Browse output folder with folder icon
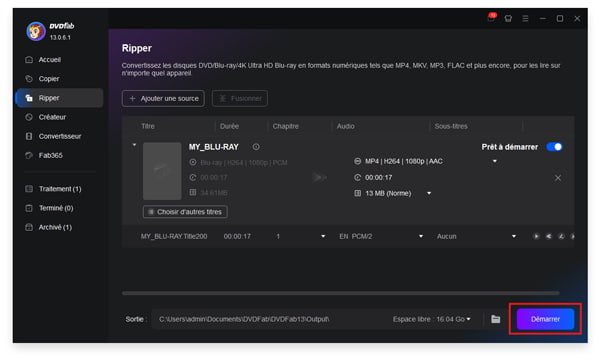Screen dimensions: 600x360 pos(496,319)
